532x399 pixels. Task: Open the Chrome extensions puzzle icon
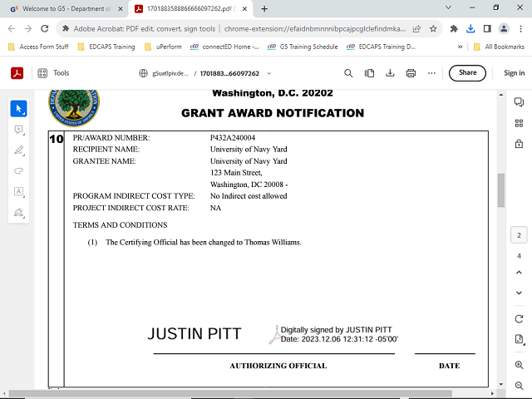coord(454,29)
